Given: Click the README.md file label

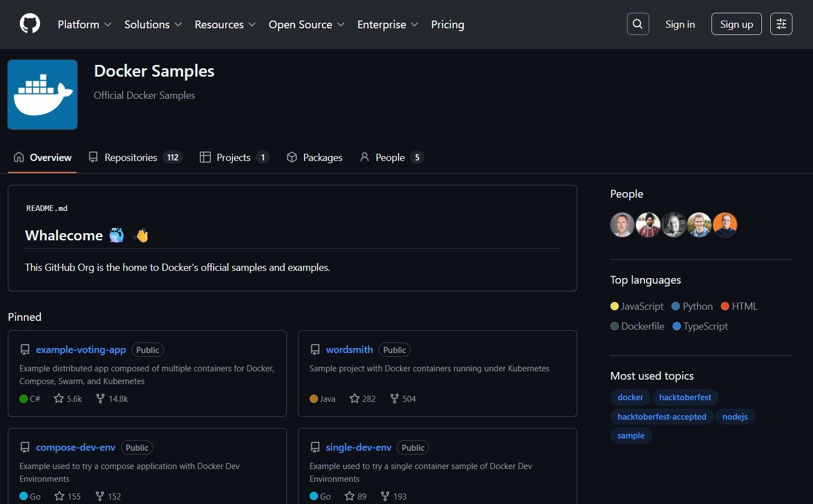Looking at the screenshot, I should 47,208.
